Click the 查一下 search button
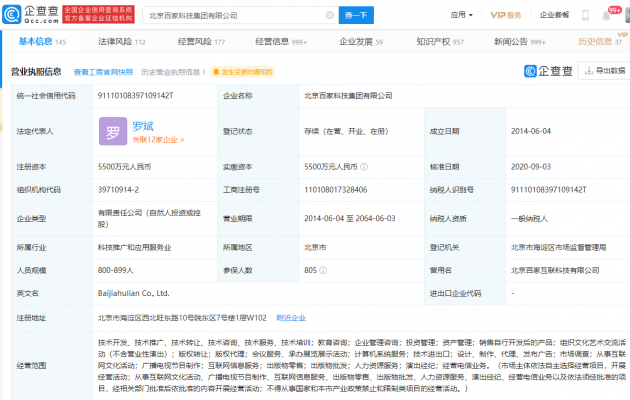The height and width of the screenshot is (400, 630). (x=356, y=15)
